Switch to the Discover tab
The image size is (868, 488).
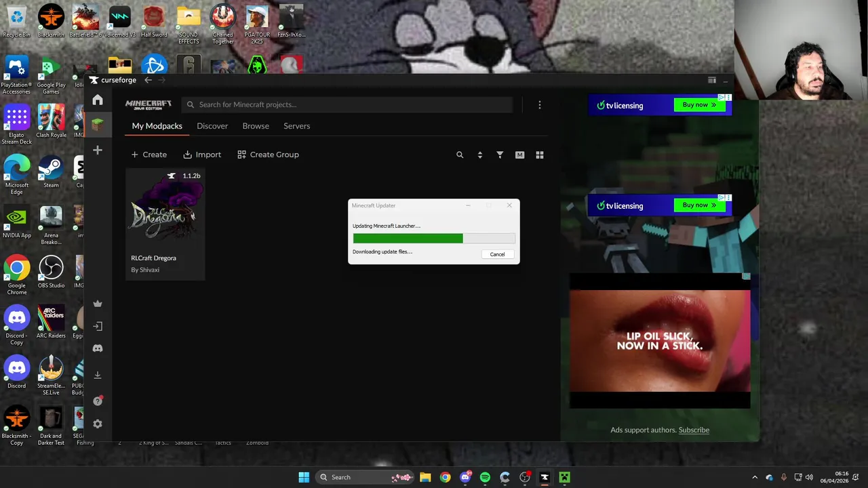click(x=212, y=126)
